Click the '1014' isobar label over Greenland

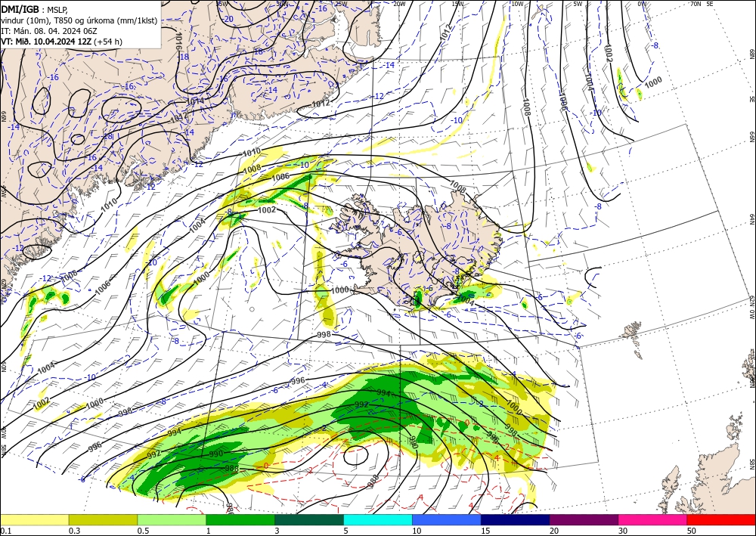coord(195,101)
